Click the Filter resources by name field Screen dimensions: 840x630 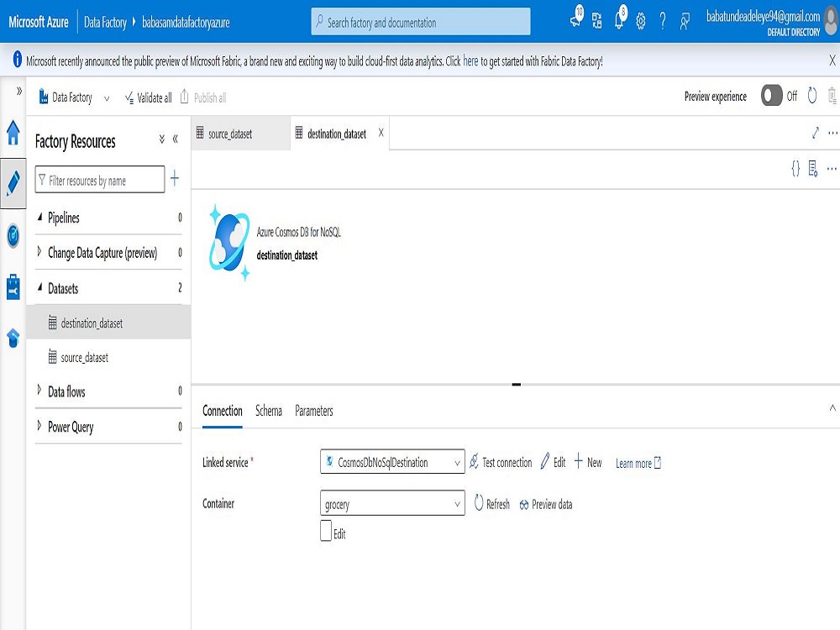click(x=100, y=179)
